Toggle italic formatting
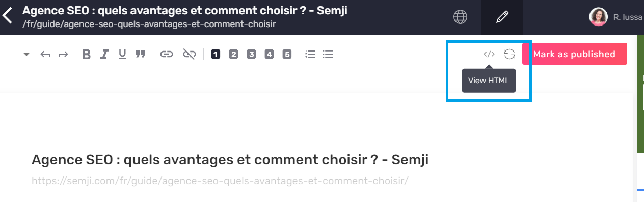The height and width of the screenshot is (202, 644). [104, 54]
